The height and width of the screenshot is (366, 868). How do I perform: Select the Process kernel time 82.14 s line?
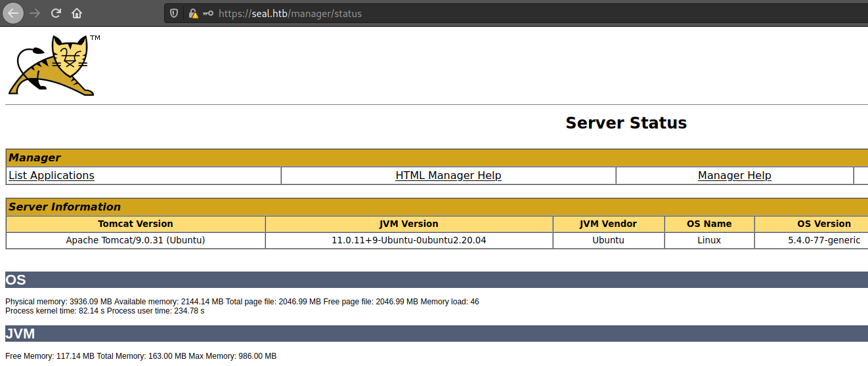click(105, 311)
